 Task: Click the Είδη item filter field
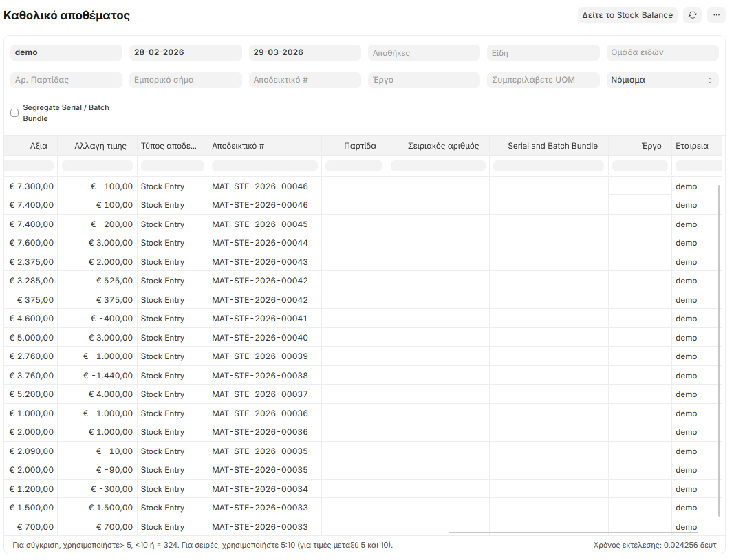543,52
